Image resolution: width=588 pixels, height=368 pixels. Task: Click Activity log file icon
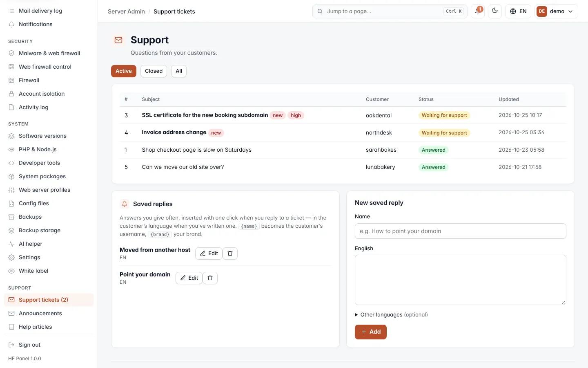[x=11, y=107]
